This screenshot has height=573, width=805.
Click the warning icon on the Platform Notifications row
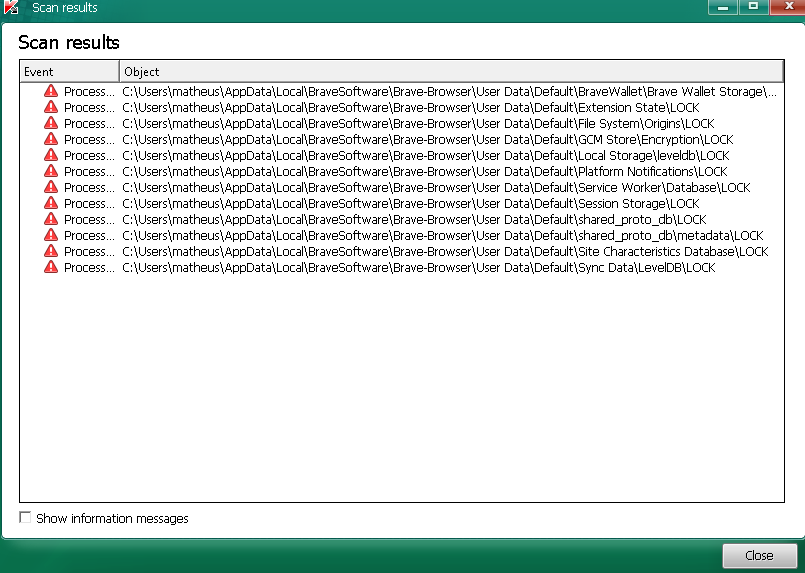click(51, 170)
